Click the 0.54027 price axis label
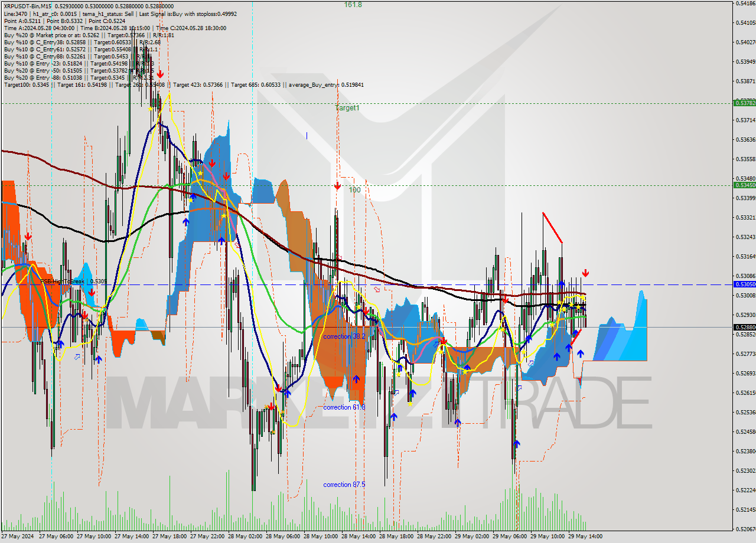The height and width of the screenshot is (543, 756). pyautogui.click(x=746, y=42)
